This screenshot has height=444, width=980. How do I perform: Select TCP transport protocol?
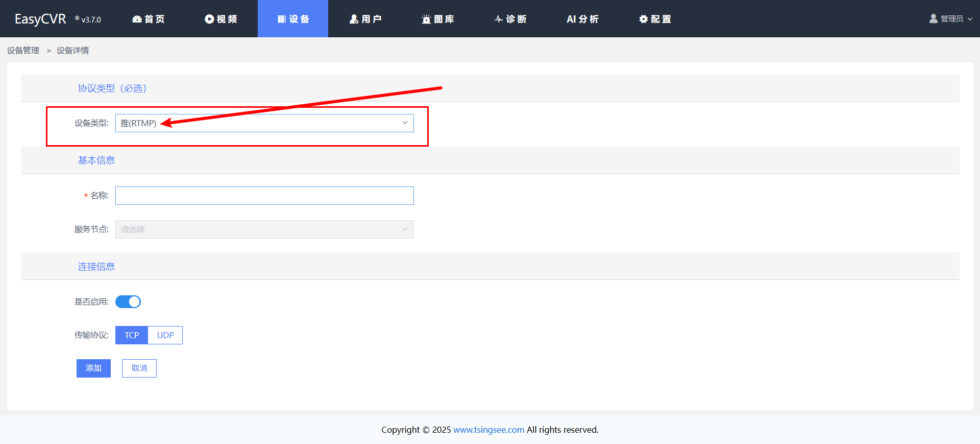coord(132,335)
